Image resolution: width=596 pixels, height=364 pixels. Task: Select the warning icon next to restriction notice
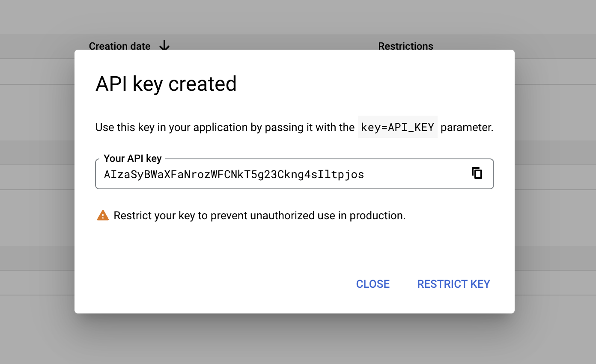click(x=103, y=215)
